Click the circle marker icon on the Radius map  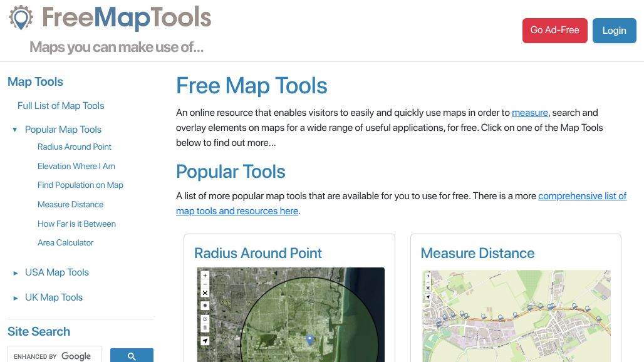click(x=204, y=305)
